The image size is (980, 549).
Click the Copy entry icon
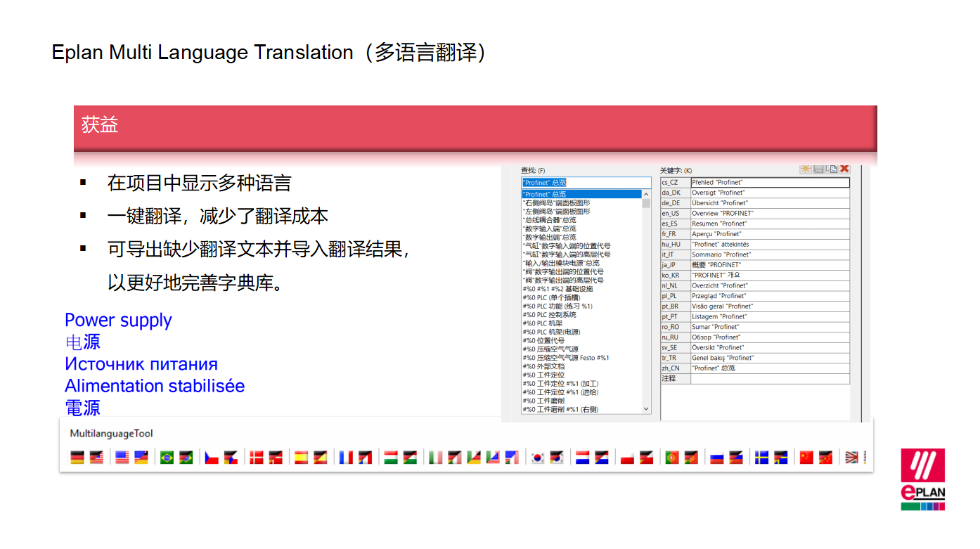(x=832, y=169)
